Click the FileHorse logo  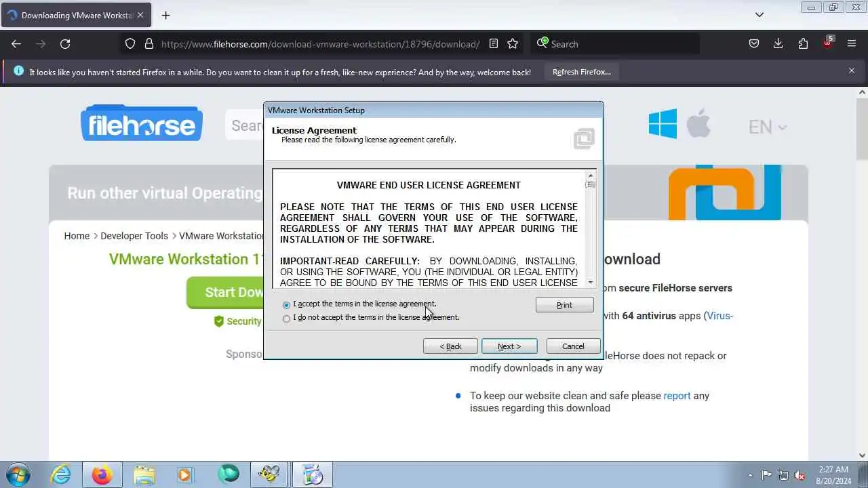click(x=142, y=123)
